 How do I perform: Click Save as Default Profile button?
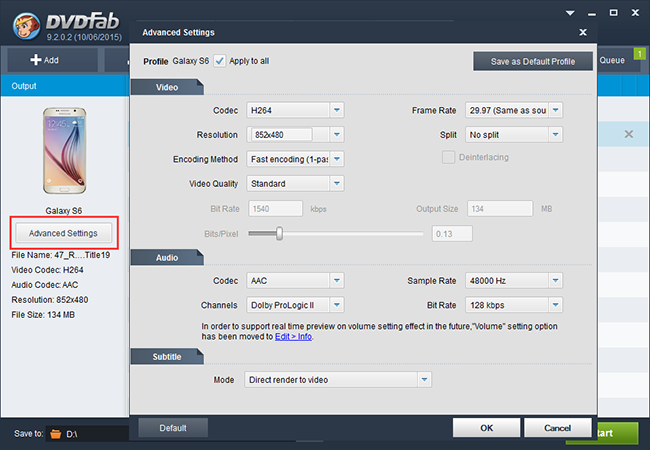(533, 61)
